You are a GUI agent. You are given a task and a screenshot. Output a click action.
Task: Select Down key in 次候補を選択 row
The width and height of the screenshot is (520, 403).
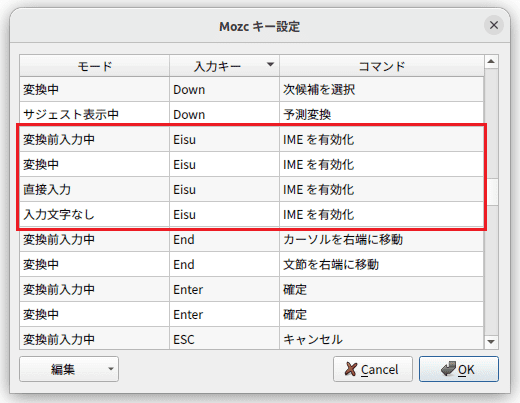pyautogui.click(x=224, y=89)
